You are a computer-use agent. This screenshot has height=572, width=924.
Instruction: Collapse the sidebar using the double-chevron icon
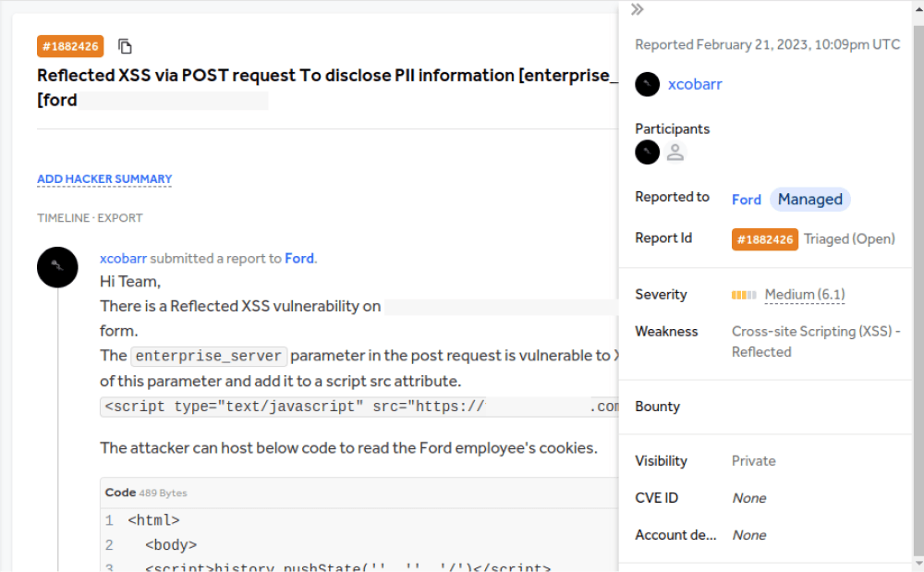tap(637, 9)
